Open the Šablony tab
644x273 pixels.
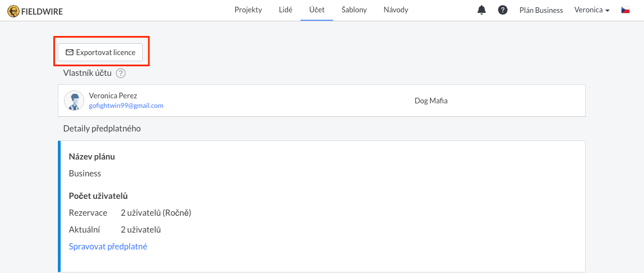(354, 10)
